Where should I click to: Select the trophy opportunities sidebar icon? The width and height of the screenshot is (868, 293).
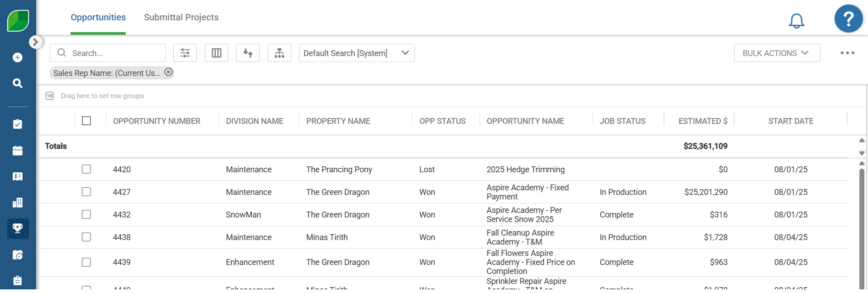[18, 228]
